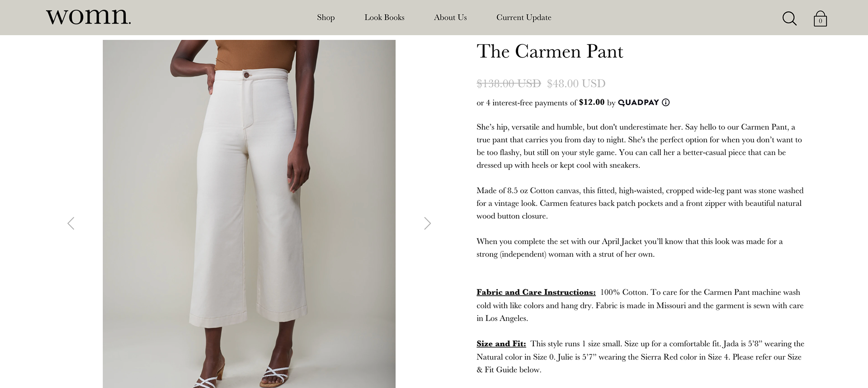Open the shopping bag cart icon
The image size is (868, 388).
820,19
